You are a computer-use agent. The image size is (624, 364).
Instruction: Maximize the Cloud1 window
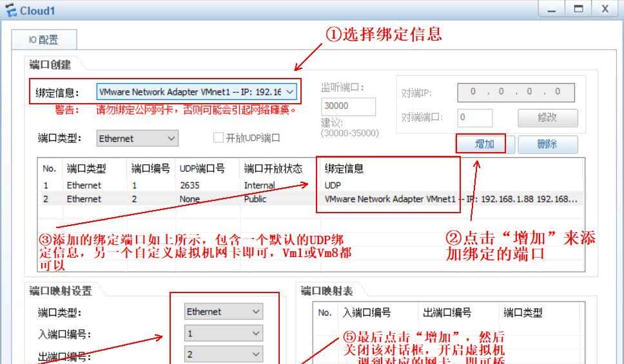[578, 9]
